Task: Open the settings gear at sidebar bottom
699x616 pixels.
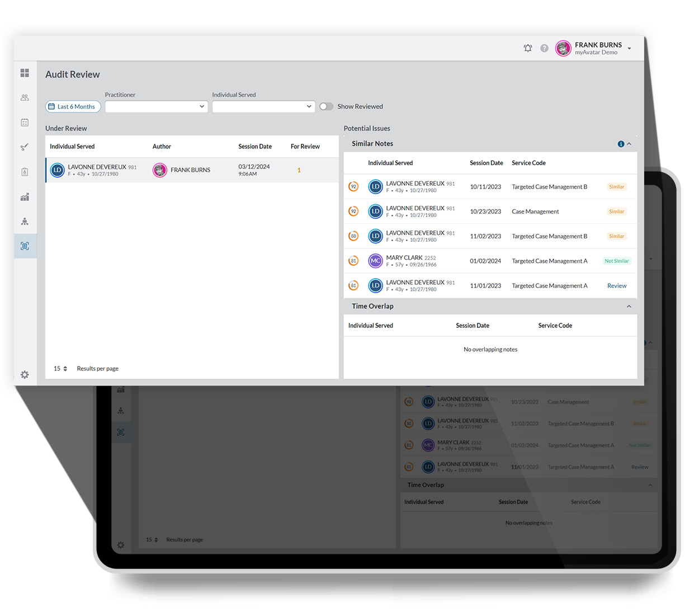Action: point(25,375)
